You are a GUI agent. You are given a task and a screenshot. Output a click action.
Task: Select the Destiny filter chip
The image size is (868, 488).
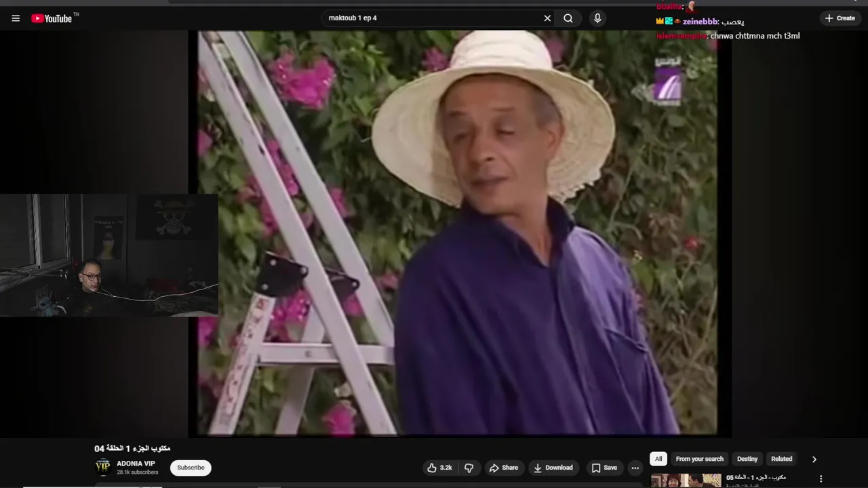pos(747,459)
